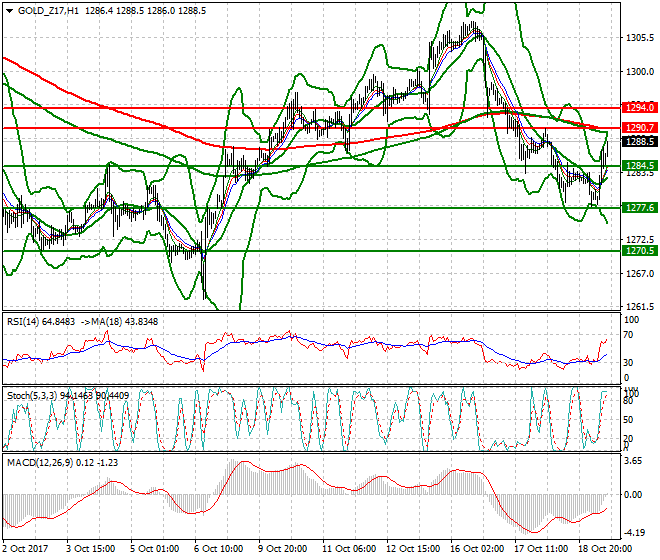Select the 1290.7 red level label

tap(640, 128)
